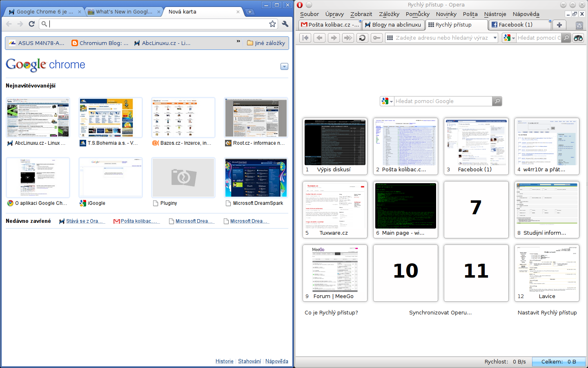This screenshot has height=368, width=588.
Task: Open the Novinky menu in Opera
Action: point(446,14)
